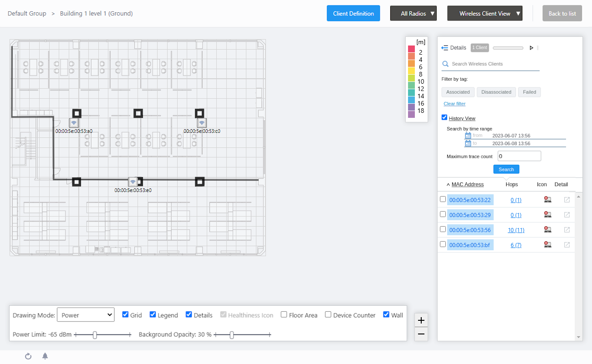Click the refresh icon in bottom bar
The height and width of the screenshot is (364, 592).
point(28,356)
